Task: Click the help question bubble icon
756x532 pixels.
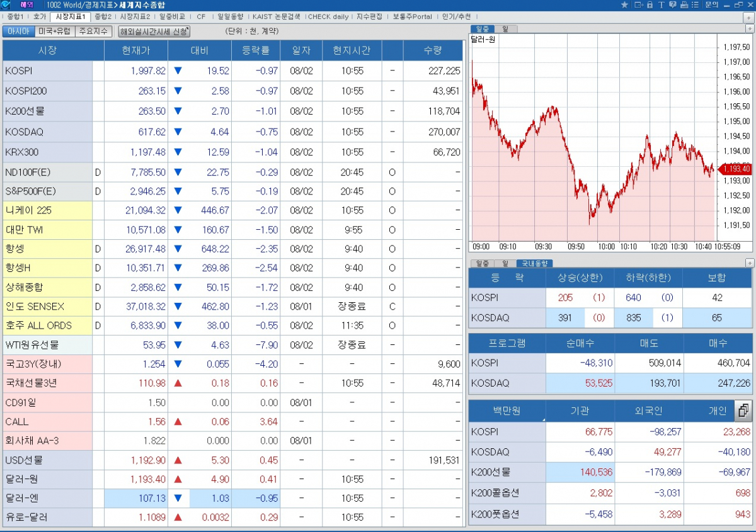Action: pos(672,5)
